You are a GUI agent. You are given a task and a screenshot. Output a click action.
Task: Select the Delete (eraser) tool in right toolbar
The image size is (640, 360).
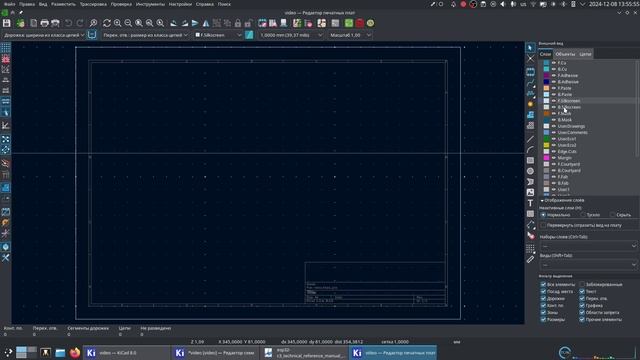pyautogui.click(x=530, y=236)
